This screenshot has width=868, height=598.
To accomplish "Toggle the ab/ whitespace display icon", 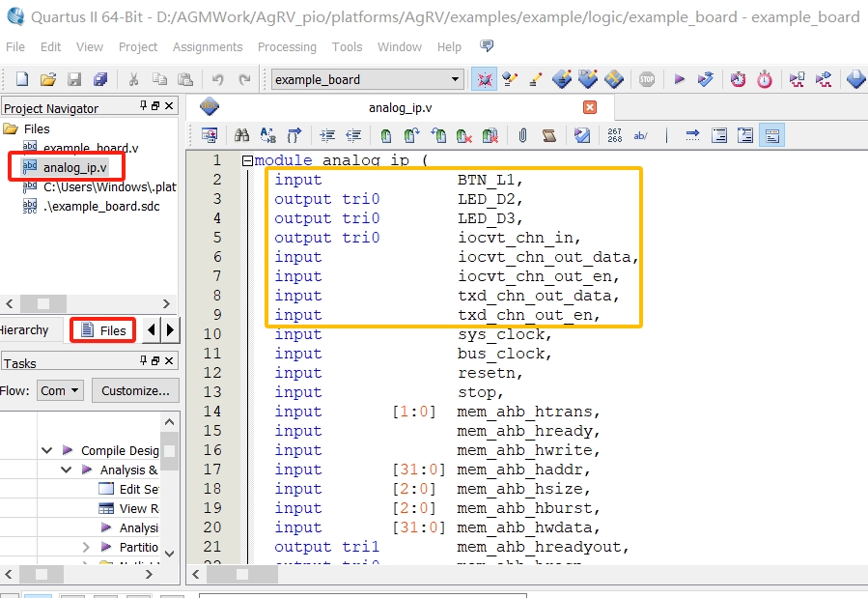I will (640, 135).
